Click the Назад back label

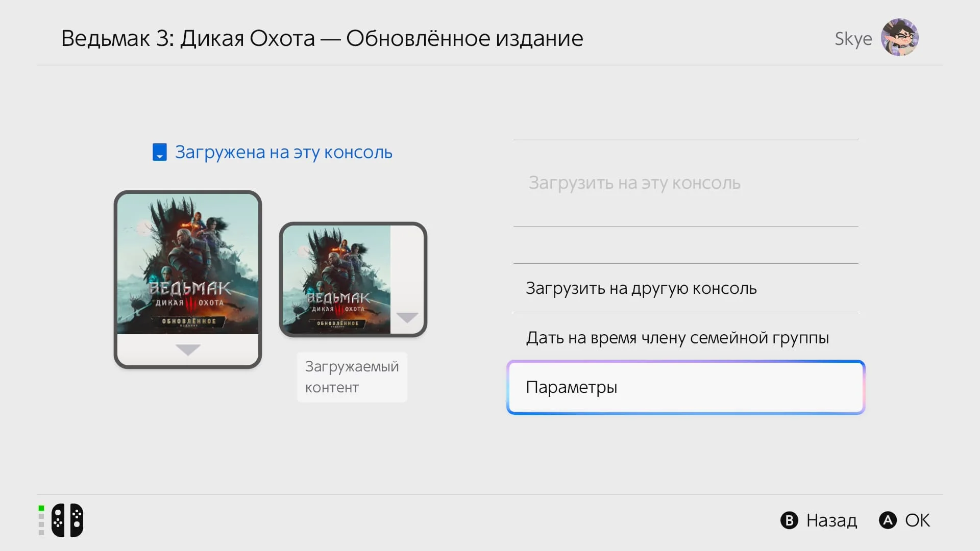tap(831, 520)
